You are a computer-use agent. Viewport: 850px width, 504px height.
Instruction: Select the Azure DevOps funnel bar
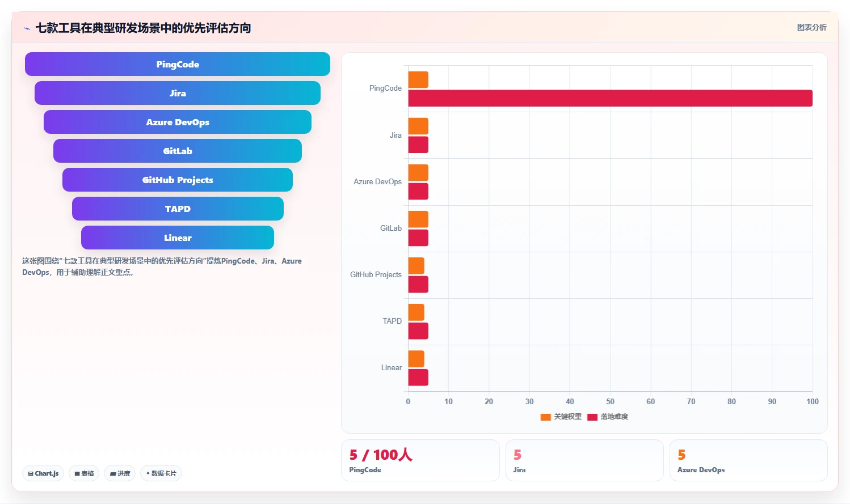(x=178, y=122)
